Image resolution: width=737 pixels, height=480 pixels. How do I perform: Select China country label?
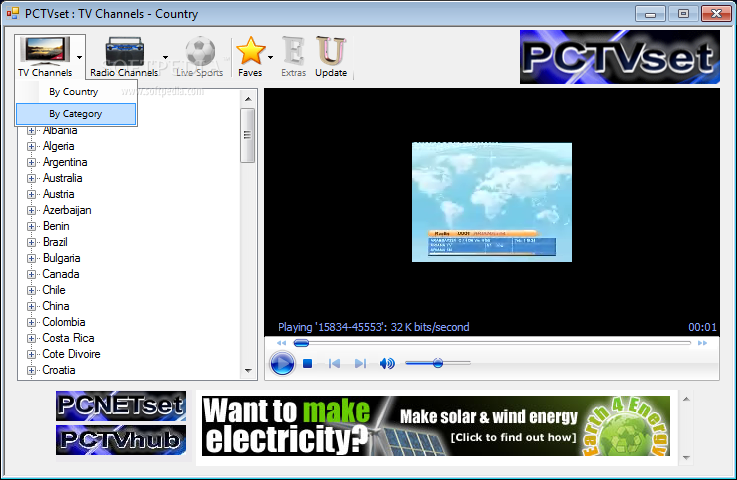pos(56,306)
